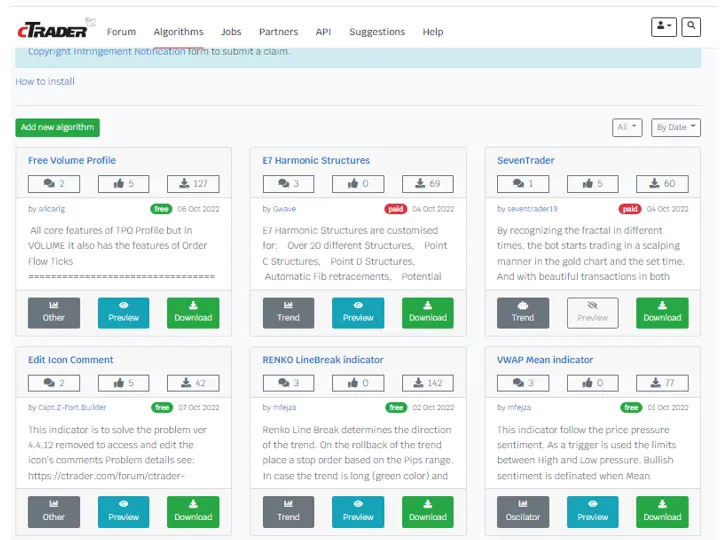Click the search magnifier icon
720x540 pixels.
click(x=691, y=27)
